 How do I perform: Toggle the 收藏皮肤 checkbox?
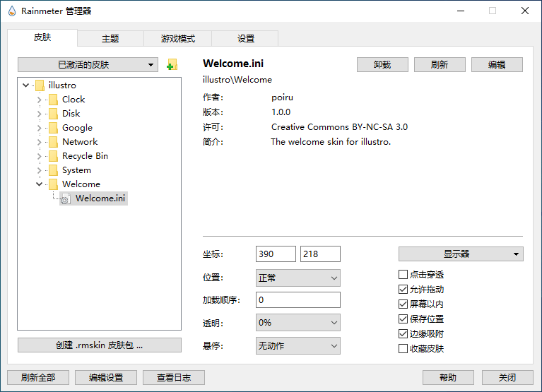click(x=403, y=349)
